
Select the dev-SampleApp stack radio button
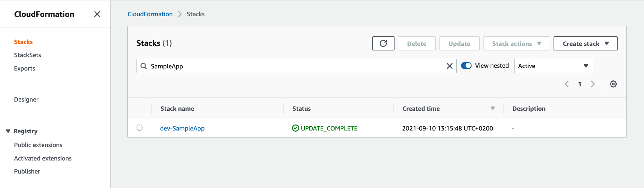click(x=140, y=128)
